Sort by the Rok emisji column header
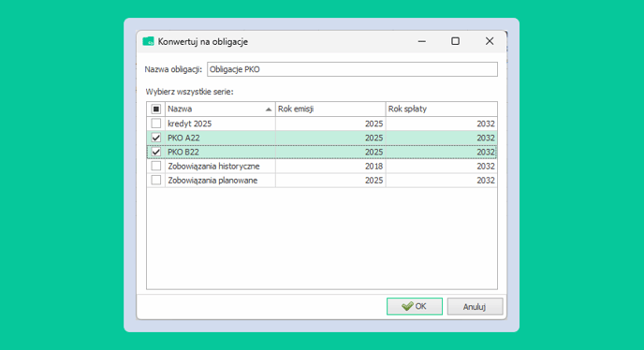Viewport: 644px width, 350px height. click(x=330, y=109)
